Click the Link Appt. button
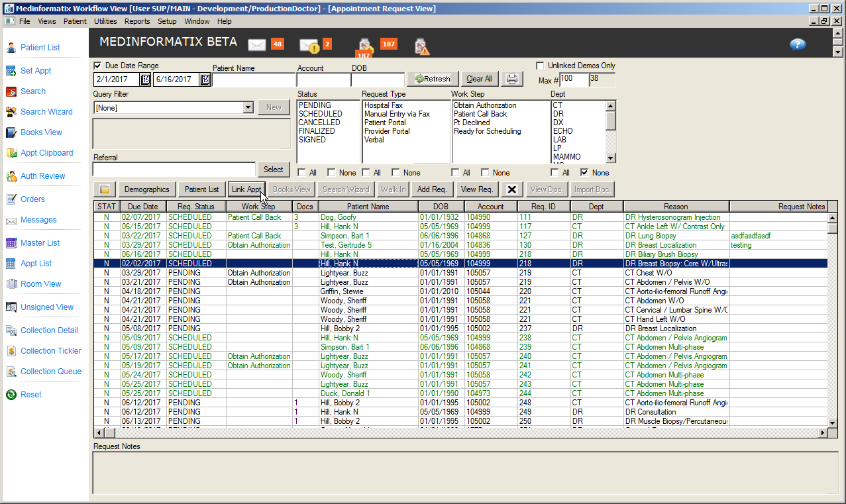 tap(246, 189)
